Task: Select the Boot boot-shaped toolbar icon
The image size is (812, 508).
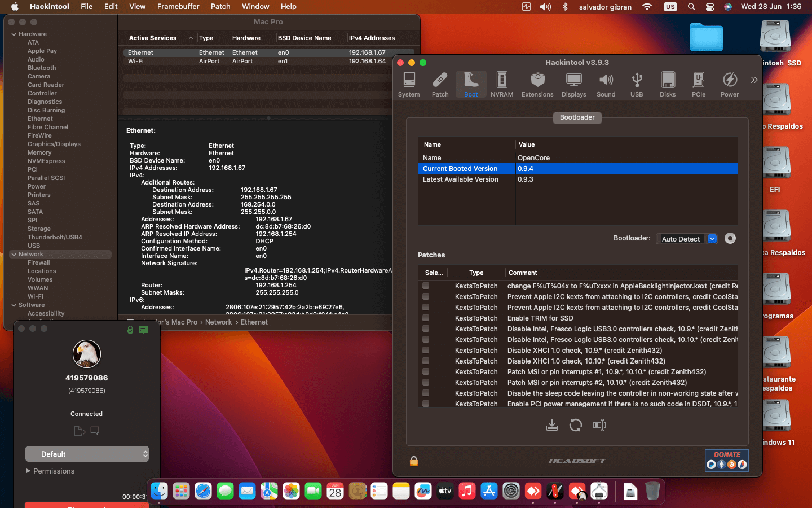Action: click(471, 85)
